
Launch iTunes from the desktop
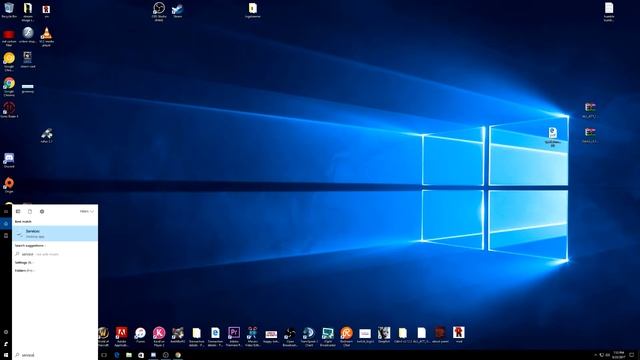coord(140,335)
